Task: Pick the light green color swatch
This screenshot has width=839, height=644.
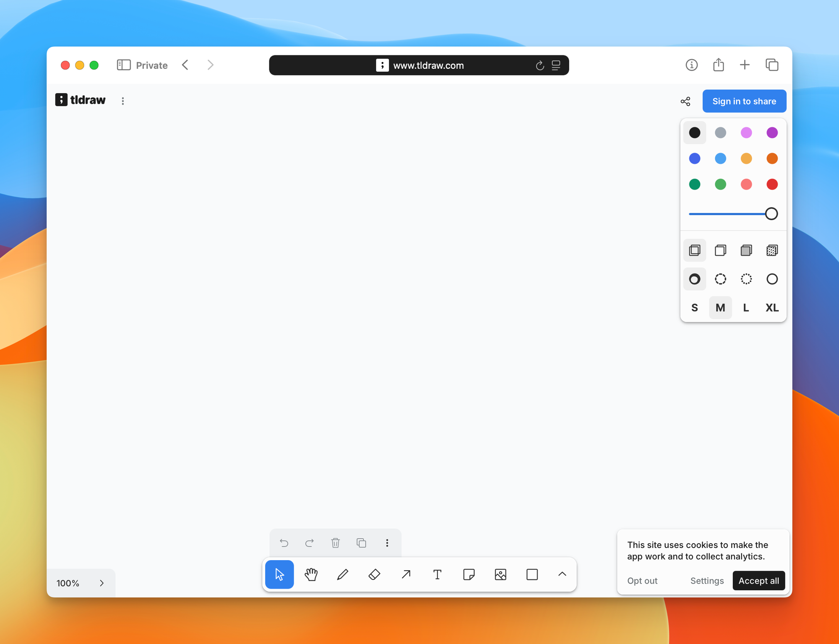Action: coord(721,184)
